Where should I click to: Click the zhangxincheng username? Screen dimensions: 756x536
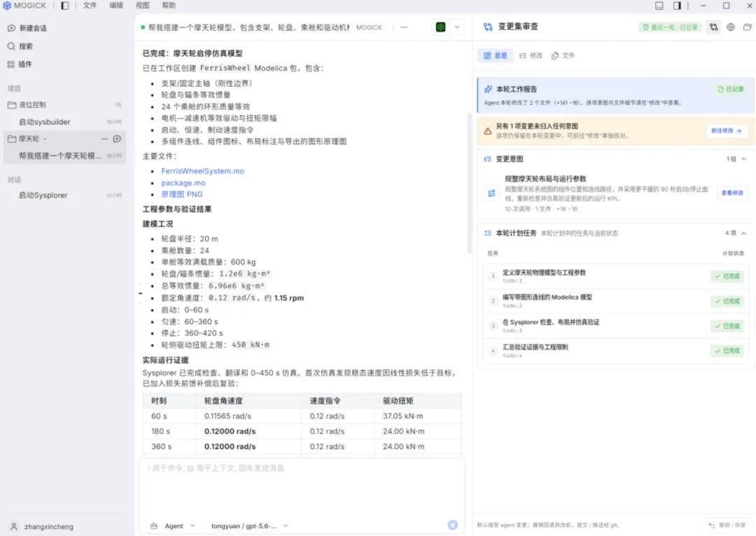[x=49, y=527]
